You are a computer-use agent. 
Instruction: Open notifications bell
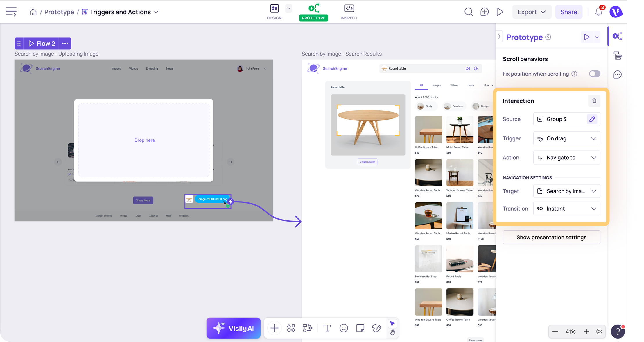point(598,12)
